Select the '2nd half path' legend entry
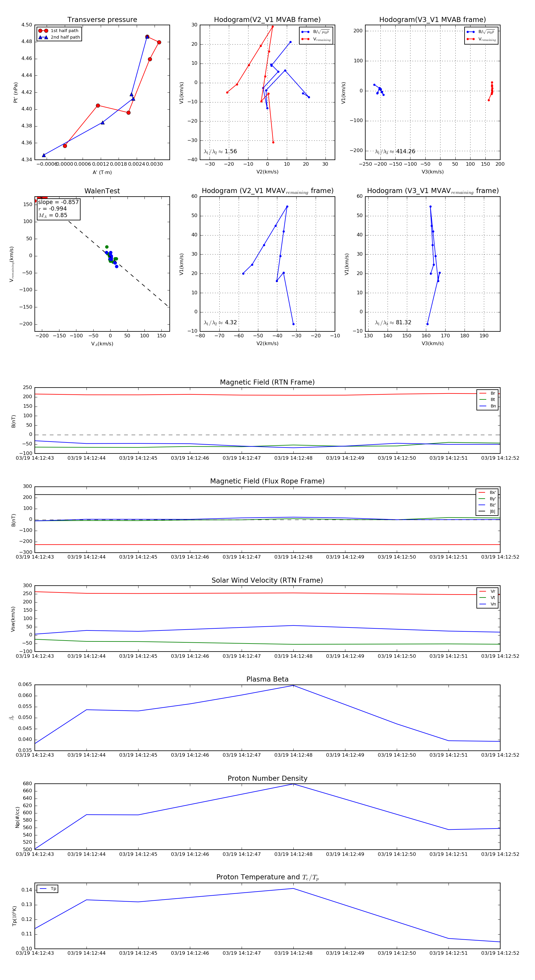 (59, 37)
